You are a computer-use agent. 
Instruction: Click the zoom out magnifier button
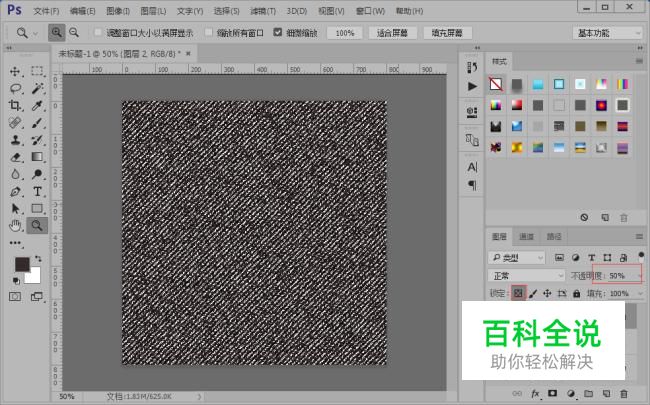coord(74,33)
